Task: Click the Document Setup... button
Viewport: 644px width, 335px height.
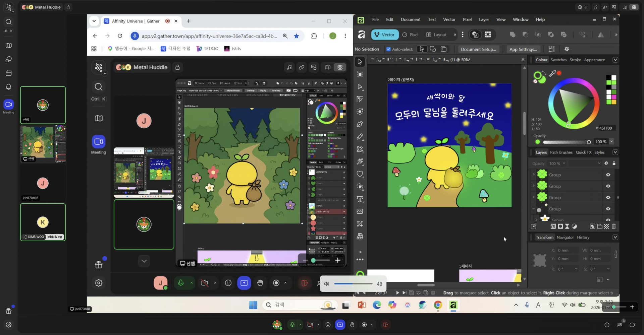Action: (x=478, y=49)
